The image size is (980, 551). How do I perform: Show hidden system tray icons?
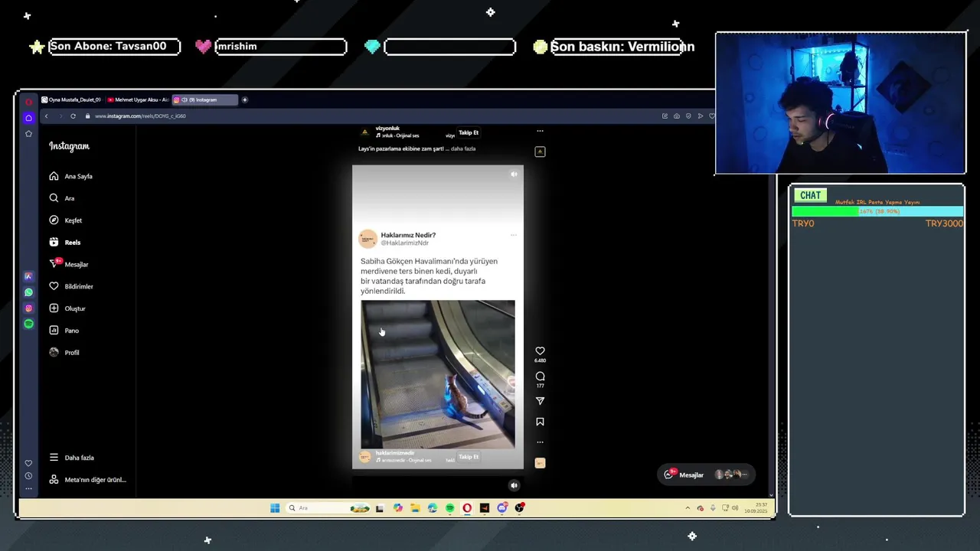[688, 508]
